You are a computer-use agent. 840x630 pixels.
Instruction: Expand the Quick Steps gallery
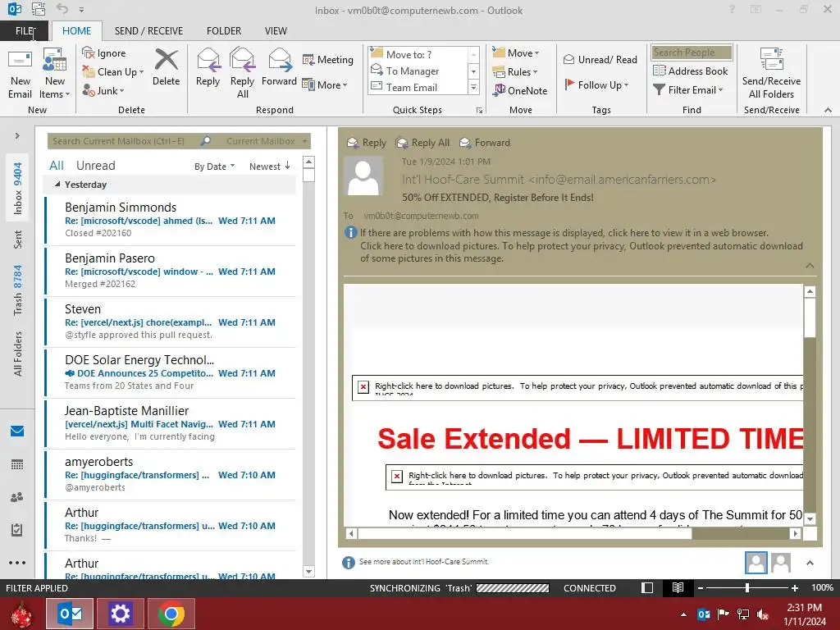[x=473, y=87]
